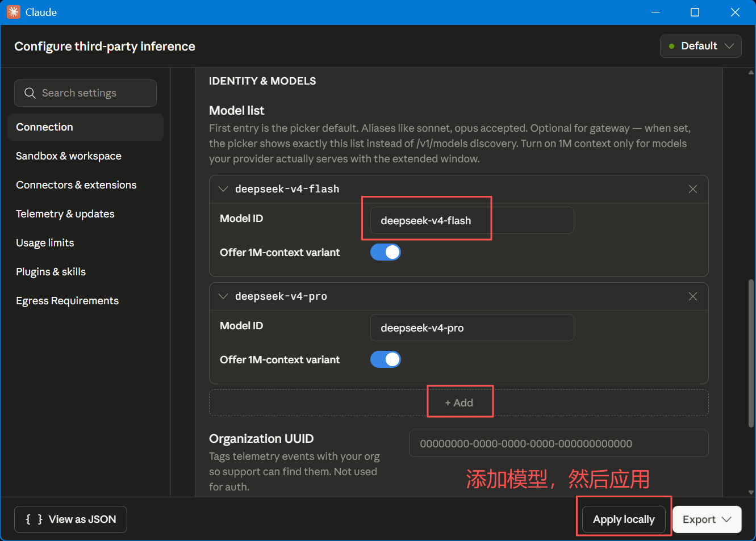This screenshot has height=541, width=756.
Task: Click the deepseek-v4-flash header name
Action: (287, 189)
